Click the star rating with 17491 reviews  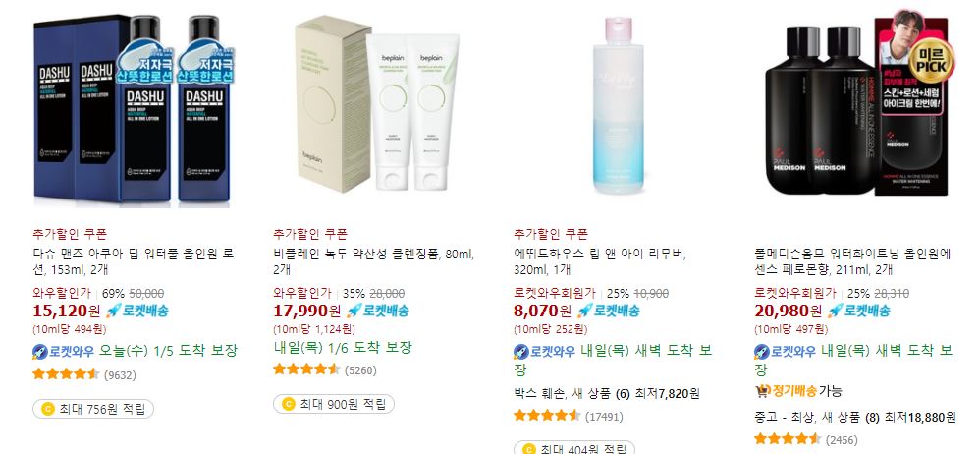(548, 416)
